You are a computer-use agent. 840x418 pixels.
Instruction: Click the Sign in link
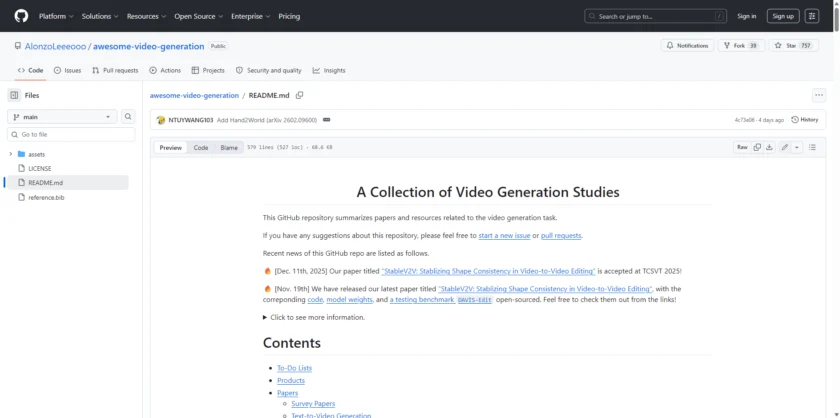(746, 16)
